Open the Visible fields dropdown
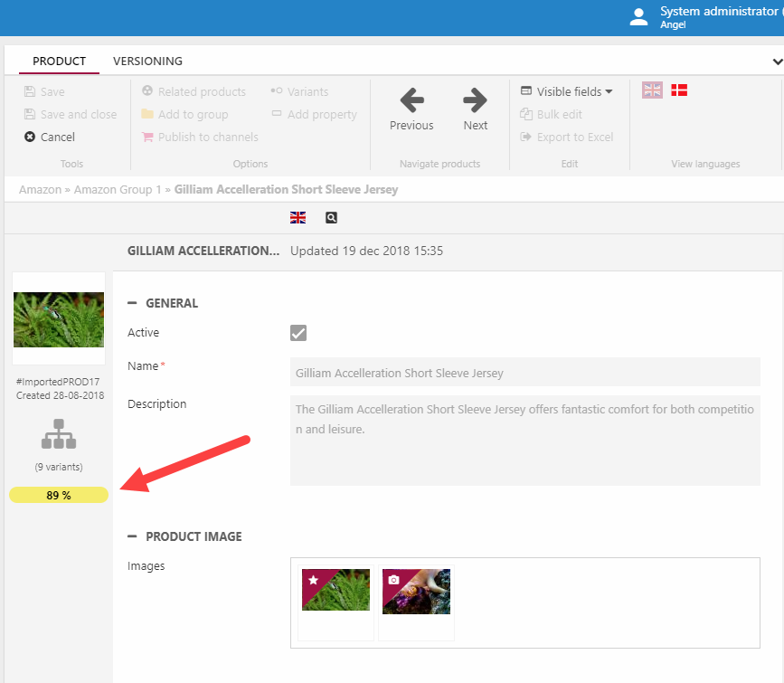Screen dimensions: 784x683 pyautogui.click(x=567, y=91)
